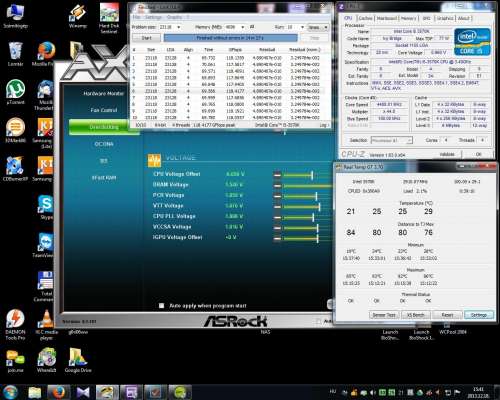Enable Auto apply when program start
Screen dimensions: 500x400
[x=162, y=306]
